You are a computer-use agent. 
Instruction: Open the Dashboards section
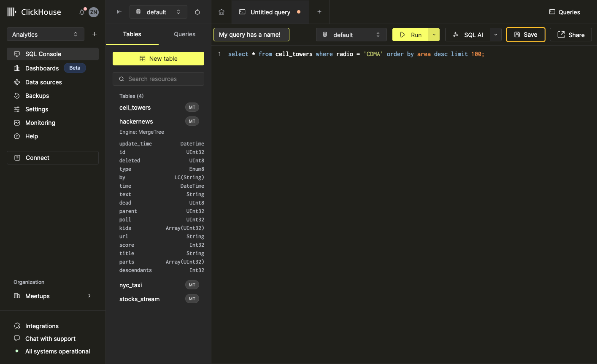[42, 68]
